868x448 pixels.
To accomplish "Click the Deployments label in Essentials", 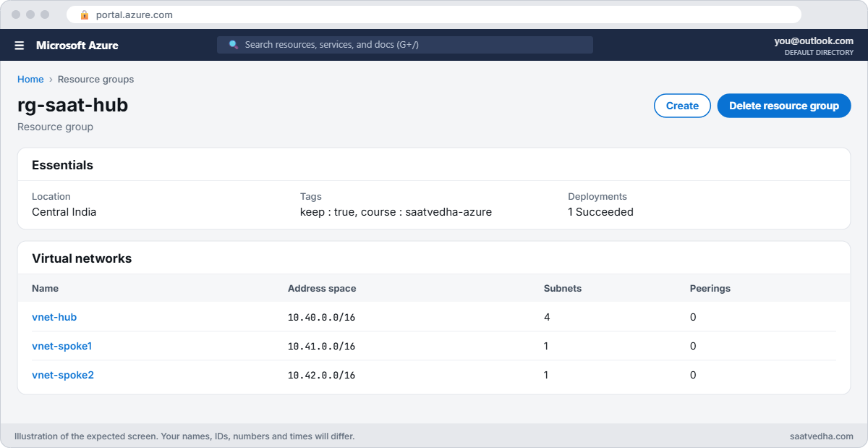I will (597, 196).
